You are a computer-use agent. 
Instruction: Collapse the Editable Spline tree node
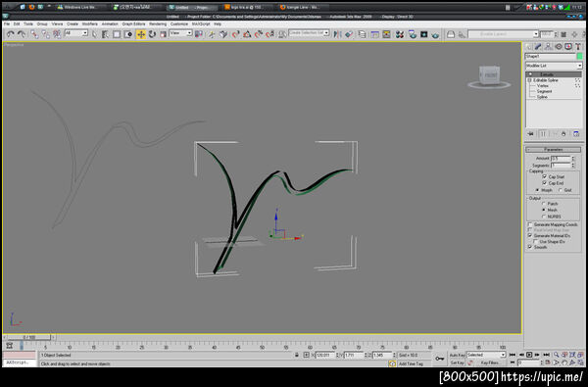529,80
